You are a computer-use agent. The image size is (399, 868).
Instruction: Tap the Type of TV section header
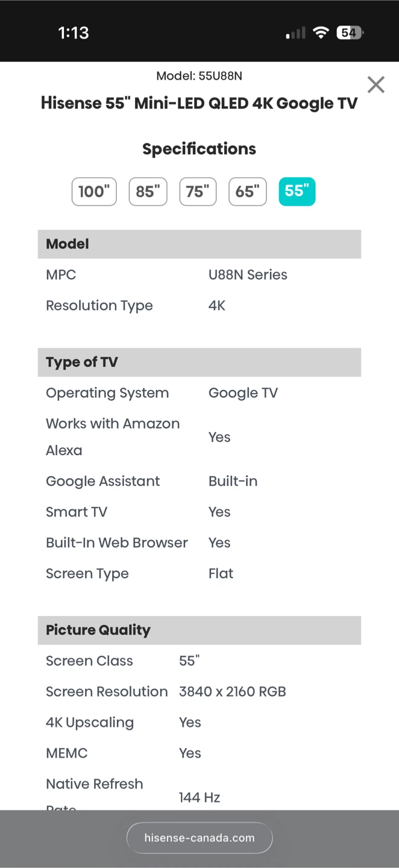coord(199,362)
